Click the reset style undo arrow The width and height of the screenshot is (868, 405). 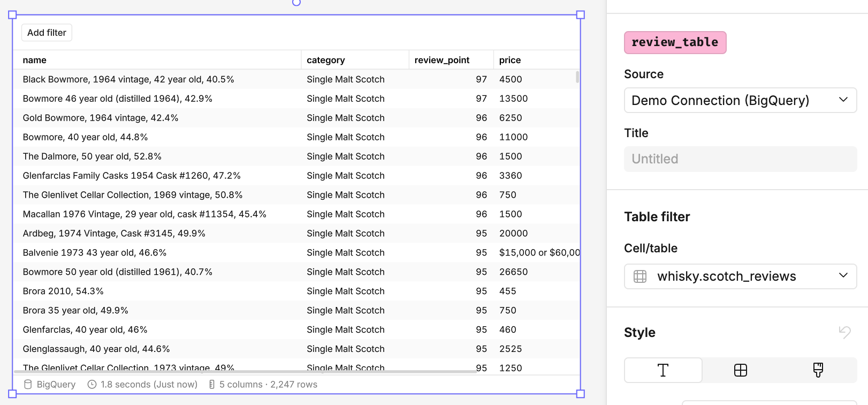[x=845, y=332]
